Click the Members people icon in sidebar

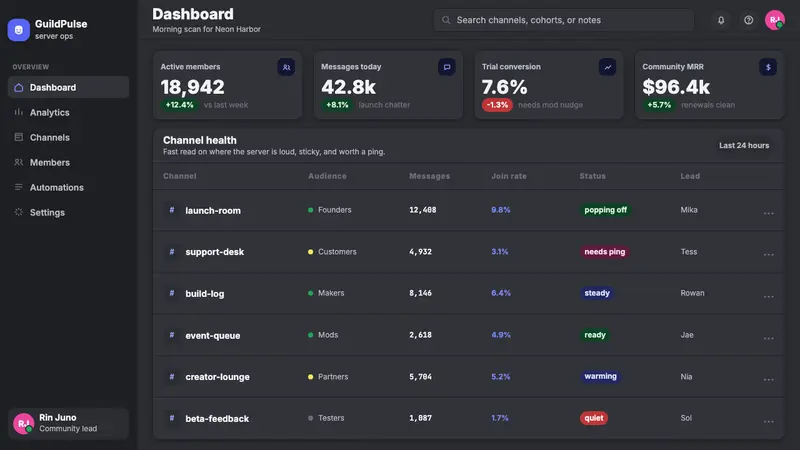19,162
